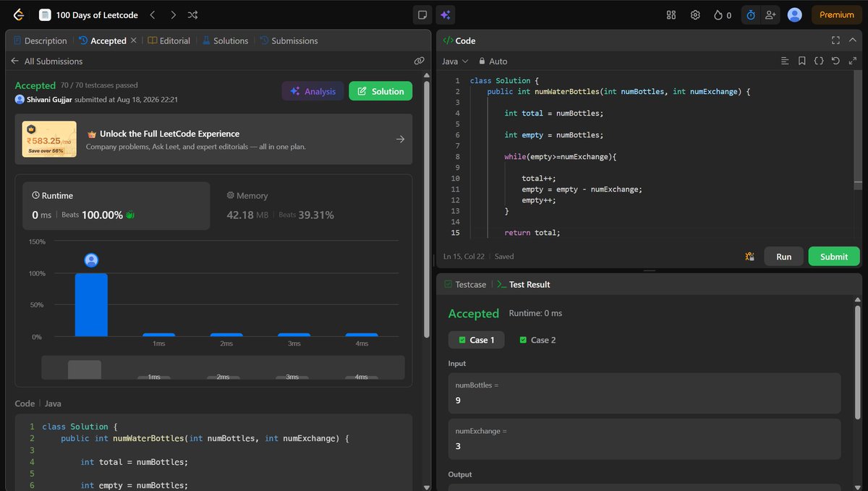Copy the submission link icon
The height and width of the screenshot is (491, 868).
click(x=419, y=61)
